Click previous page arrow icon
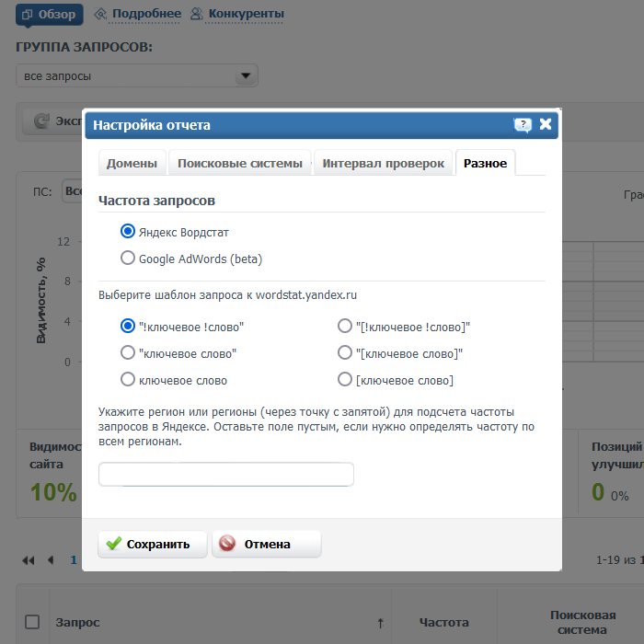The width and height of the screenshot is (644, 644). coord(51,559)
